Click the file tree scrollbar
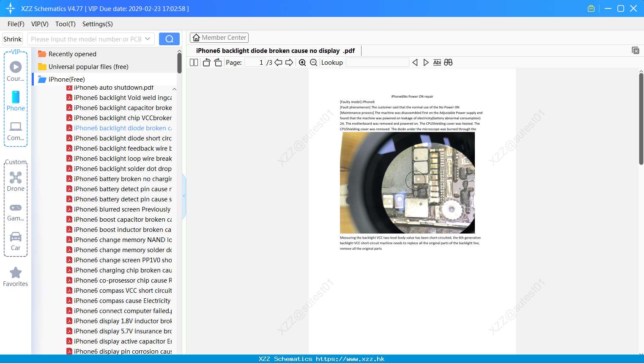The width and height of the screenshot is (644, 363). point(179,63)
